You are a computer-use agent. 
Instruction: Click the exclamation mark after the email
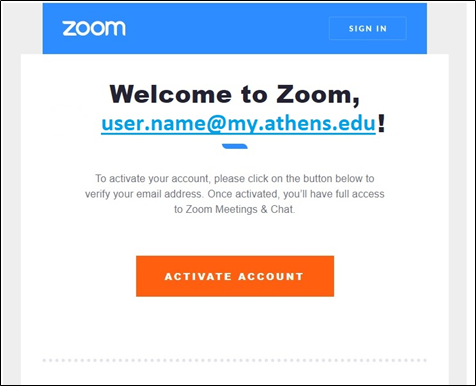click(382, 123)
